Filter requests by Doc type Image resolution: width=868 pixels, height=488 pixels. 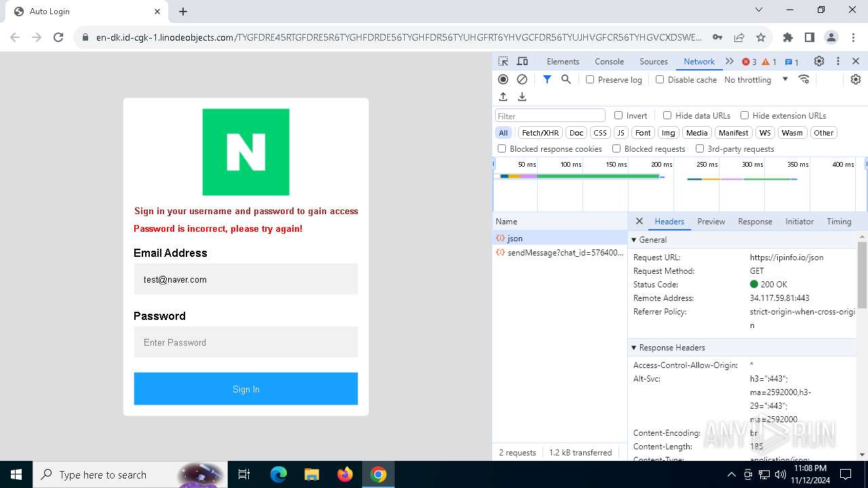(576, 133)
